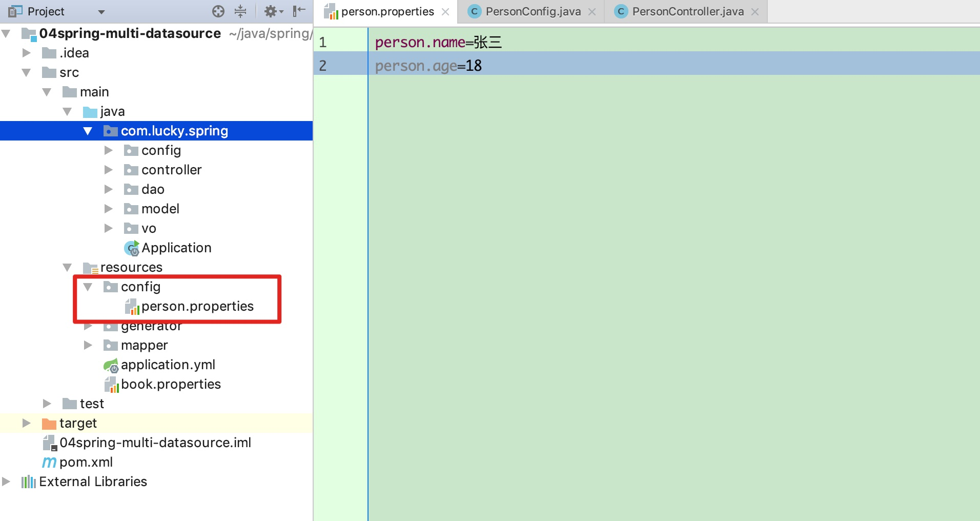Collapse the com.lucky.spring package
The image size is (980, 521).
(88, 131)
